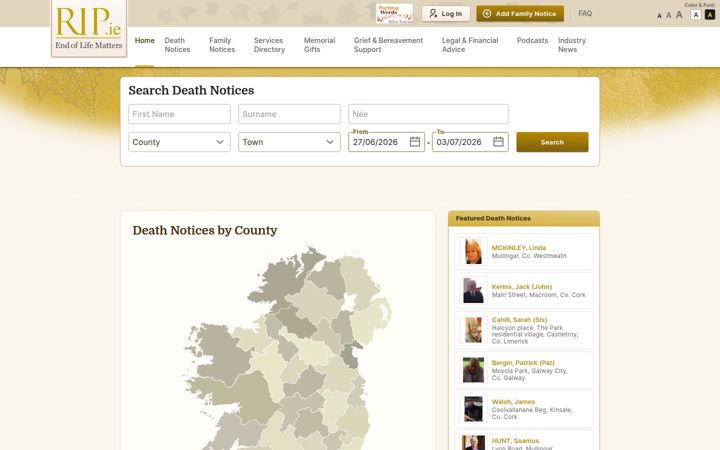720x450 pixels.
Task: Focus the Surname input field
Action: click(289, 114)
